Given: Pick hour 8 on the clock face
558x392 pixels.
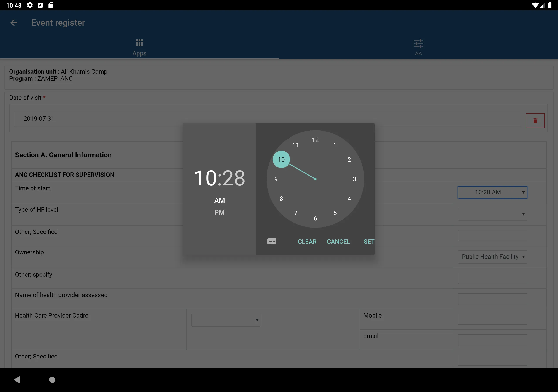Looking at the screenshot, I should point(281,199).
